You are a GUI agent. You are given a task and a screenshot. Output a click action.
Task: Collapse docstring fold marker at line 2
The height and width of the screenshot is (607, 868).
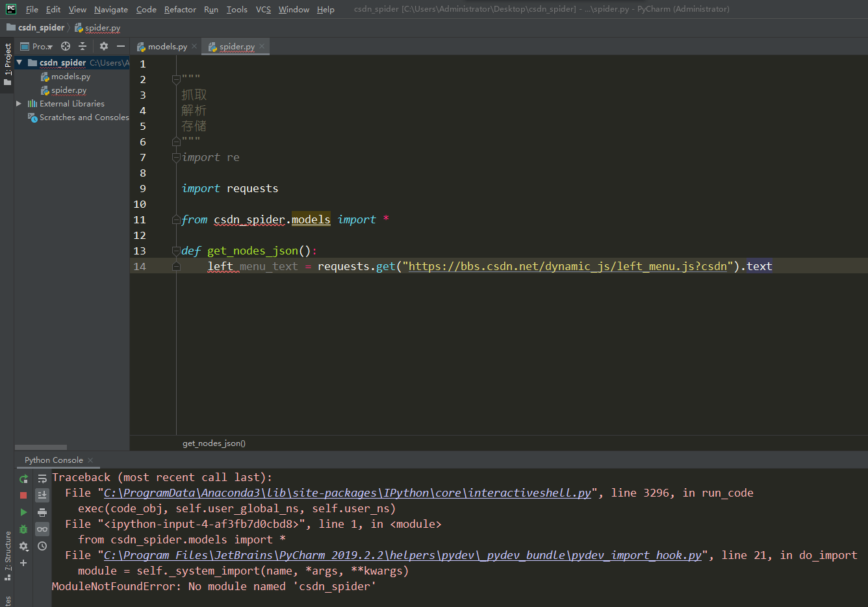tap(176, 79)
